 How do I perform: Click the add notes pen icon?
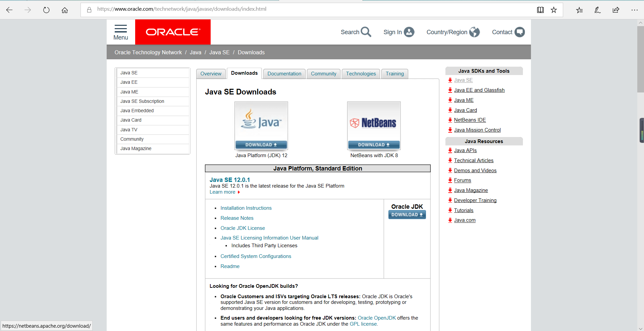coord(598,10)
